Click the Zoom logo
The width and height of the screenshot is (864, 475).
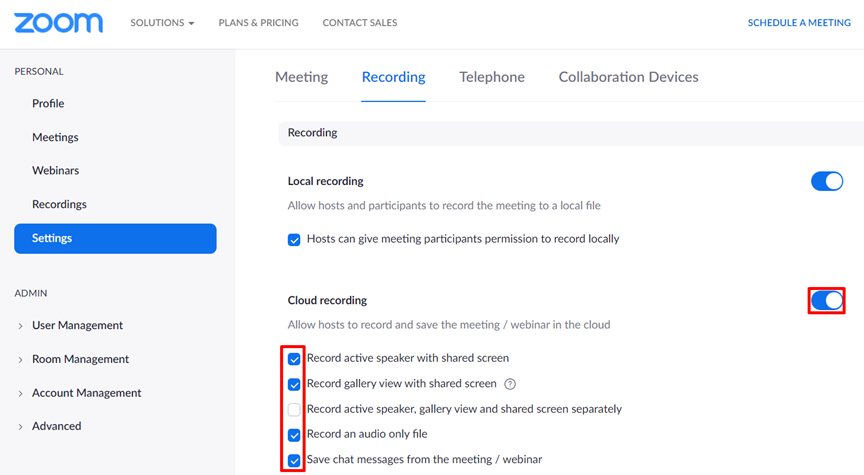(x=58, y=23)
